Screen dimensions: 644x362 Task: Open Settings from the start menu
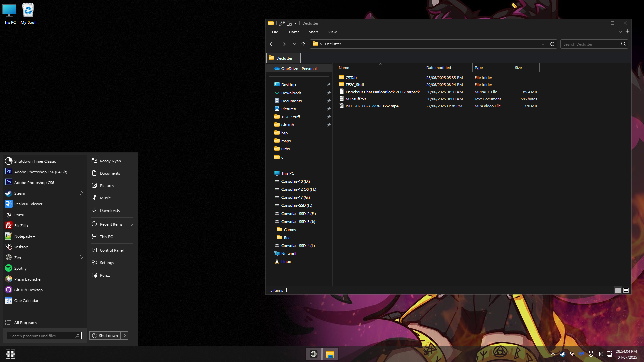112,263
